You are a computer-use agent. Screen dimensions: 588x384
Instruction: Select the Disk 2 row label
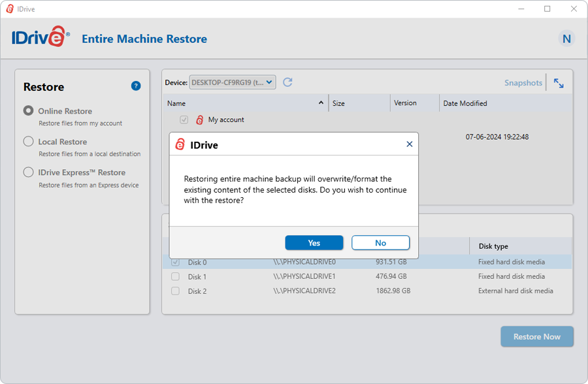point(197,291)
